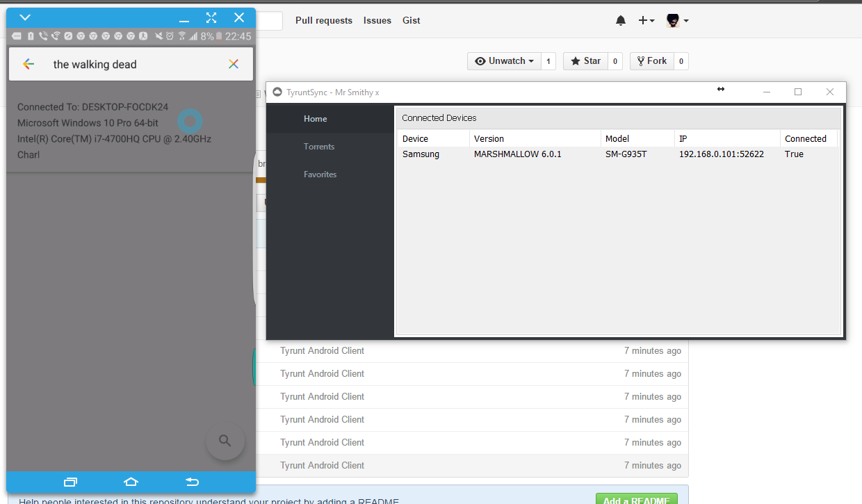
Task: Click the walking figure notification icon on phone
Action: [143, 36]
